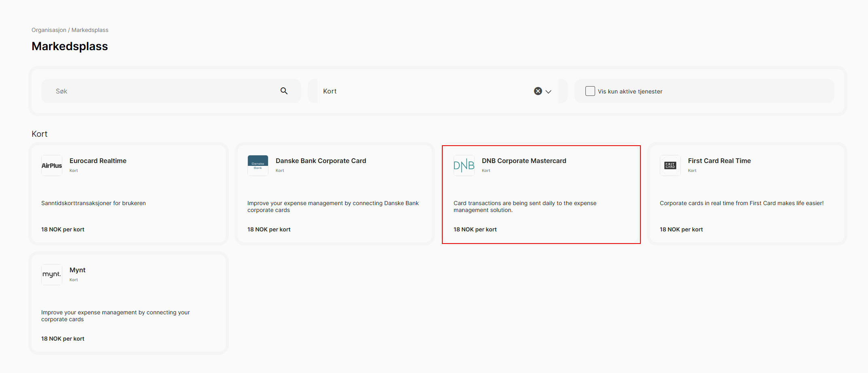
Task: Click the search magnifier icon
Action: pyautogui.click(x=284, y=91)
